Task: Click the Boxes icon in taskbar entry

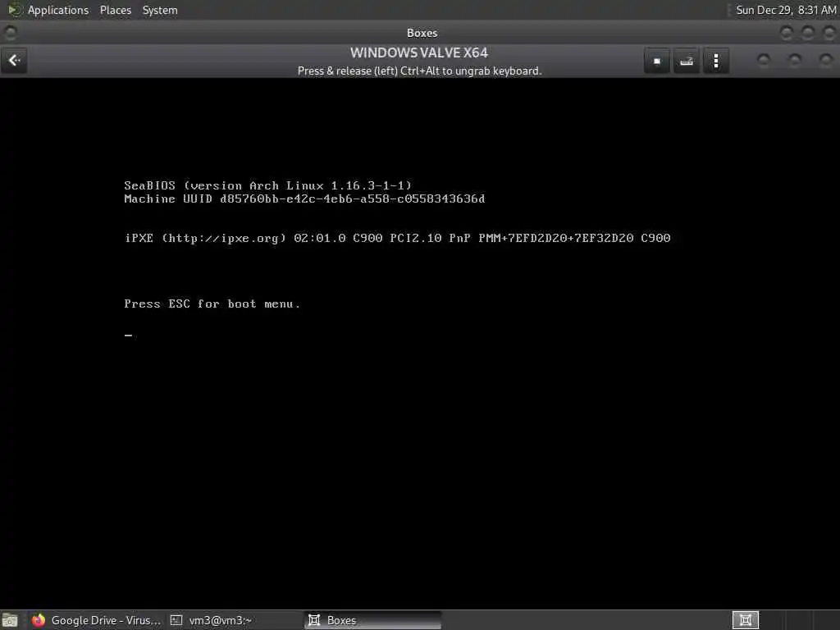Action: click(x=314, y=620)
